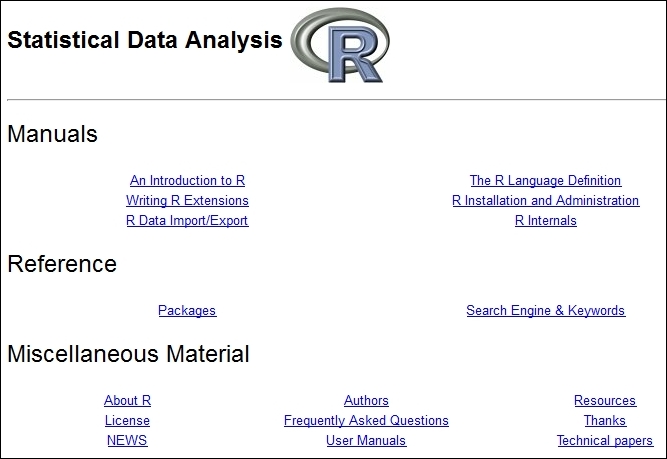Open The R Language Definition
The height and width of the screenshot is (459, 667).
(x=545, y=180)
